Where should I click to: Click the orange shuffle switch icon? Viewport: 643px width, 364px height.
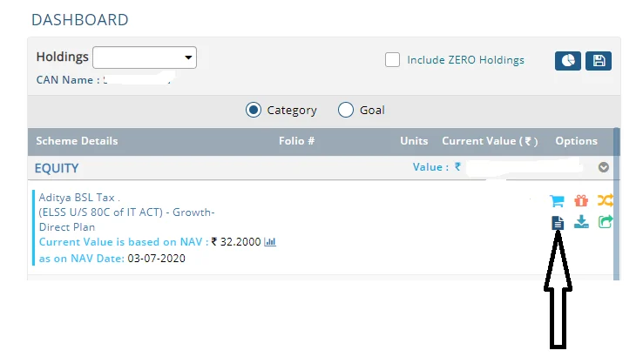(x=605, y=200)
